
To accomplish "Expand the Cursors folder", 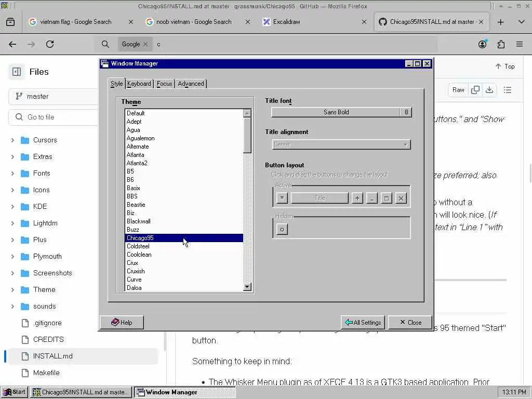I will click(x=12, y=140).
